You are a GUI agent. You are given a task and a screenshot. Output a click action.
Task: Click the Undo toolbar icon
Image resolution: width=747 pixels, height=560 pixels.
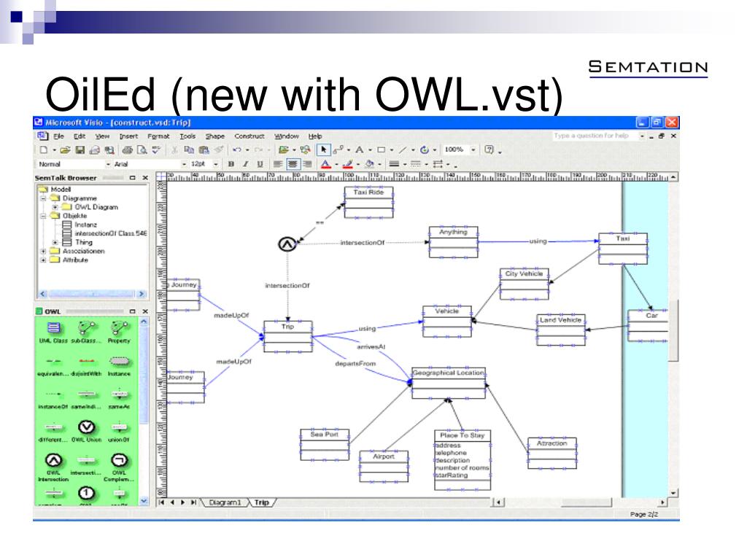(237, 150)
